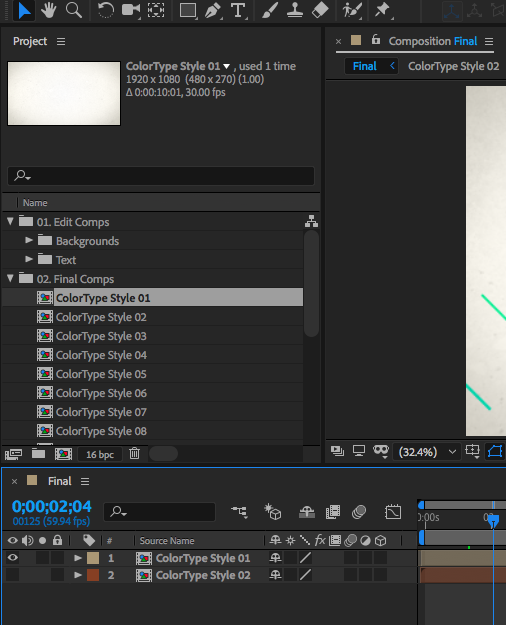Toggle Draft 3D in timeline
The width and height of the screenshot is (506, 625).
coord(273,512)
